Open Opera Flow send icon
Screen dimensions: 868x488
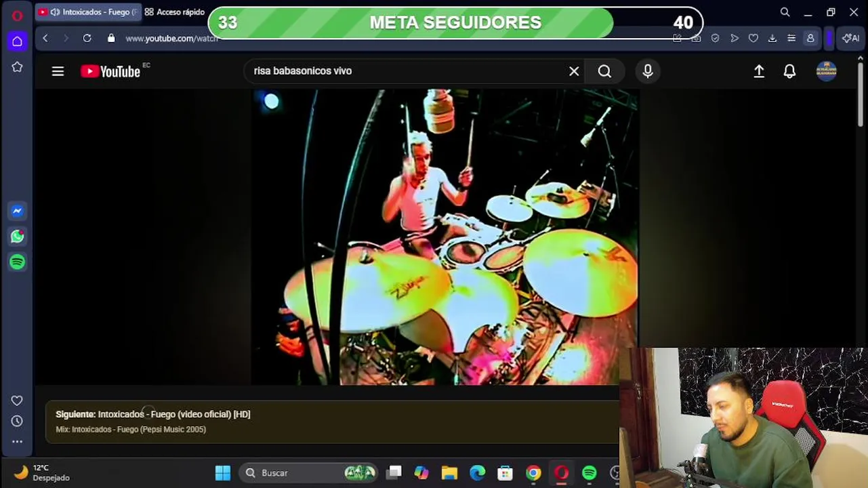point(734,39)
